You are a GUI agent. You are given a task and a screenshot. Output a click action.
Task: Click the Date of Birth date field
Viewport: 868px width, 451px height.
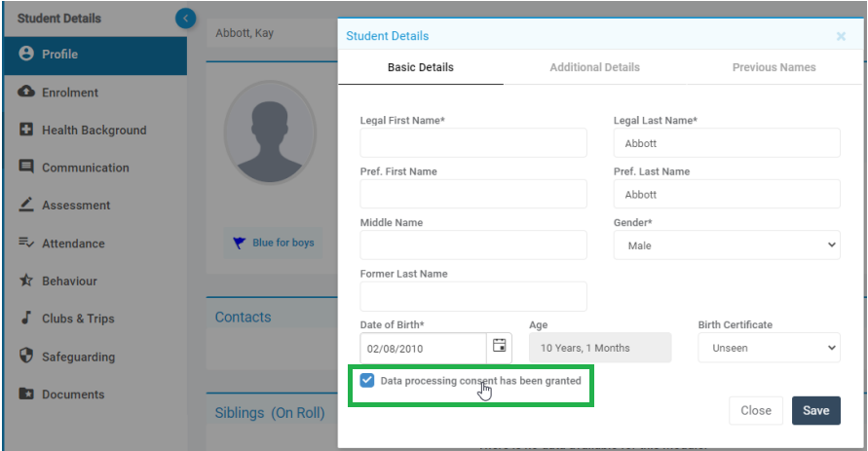[x=424, y=348]
